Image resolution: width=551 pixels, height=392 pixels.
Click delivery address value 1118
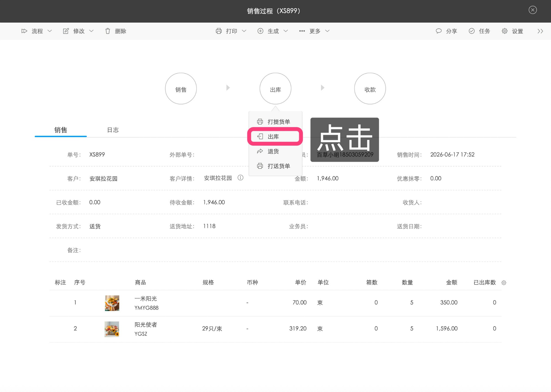coord(209,226)
